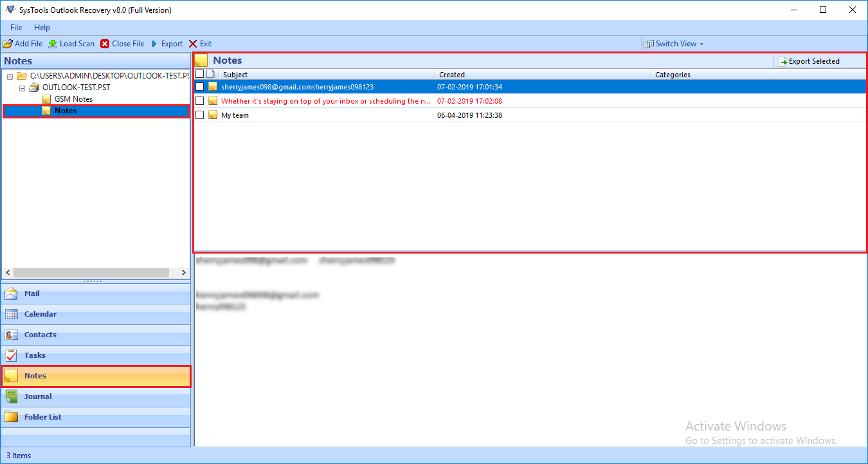Show the Folder List view
This screenshot has width=868, height=464.
click(x=96, y=418)
